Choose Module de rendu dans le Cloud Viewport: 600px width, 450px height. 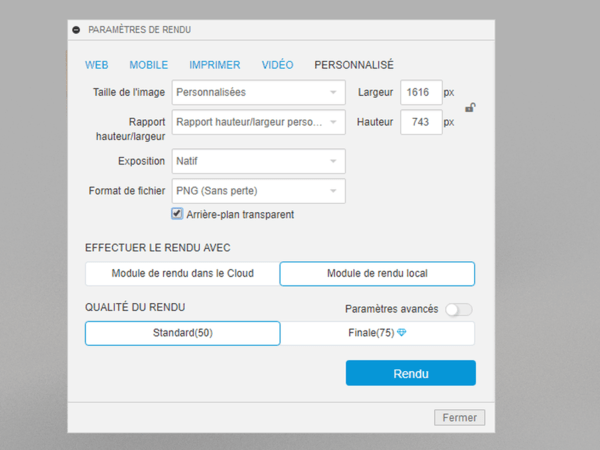pyautogui.click(x=182, y=274)
